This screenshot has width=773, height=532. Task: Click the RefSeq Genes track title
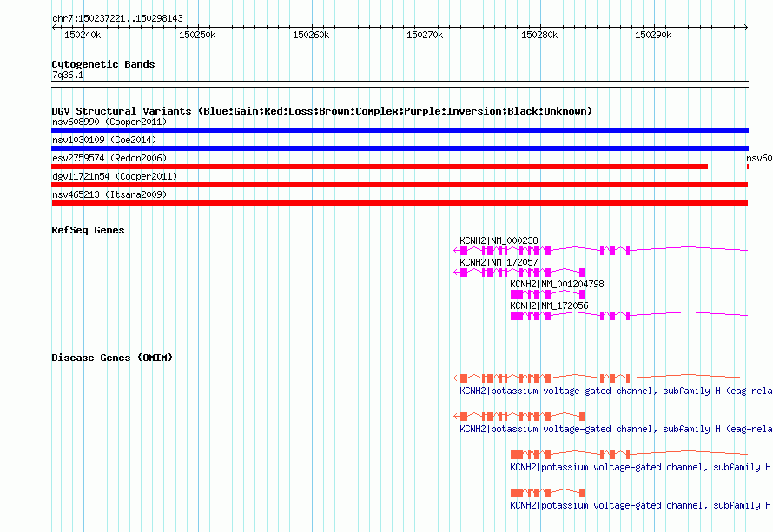[88, 230]
